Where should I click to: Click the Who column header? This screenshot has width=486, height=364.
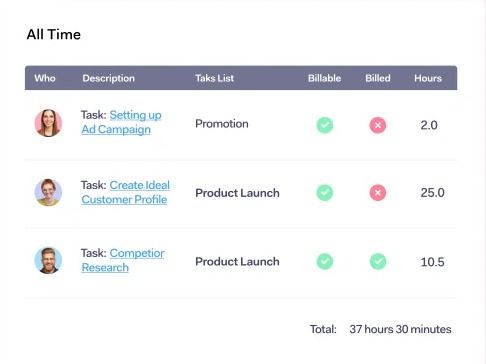45,78
